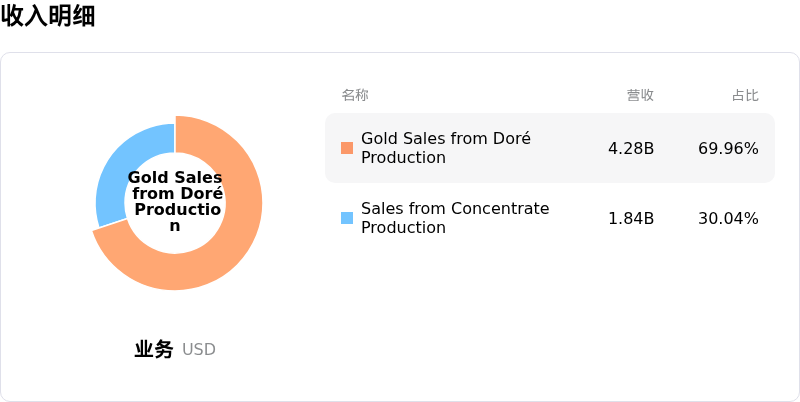Screen dimensions: 800x402
Task: Click the 名称 column header
Action: [355, 95]
